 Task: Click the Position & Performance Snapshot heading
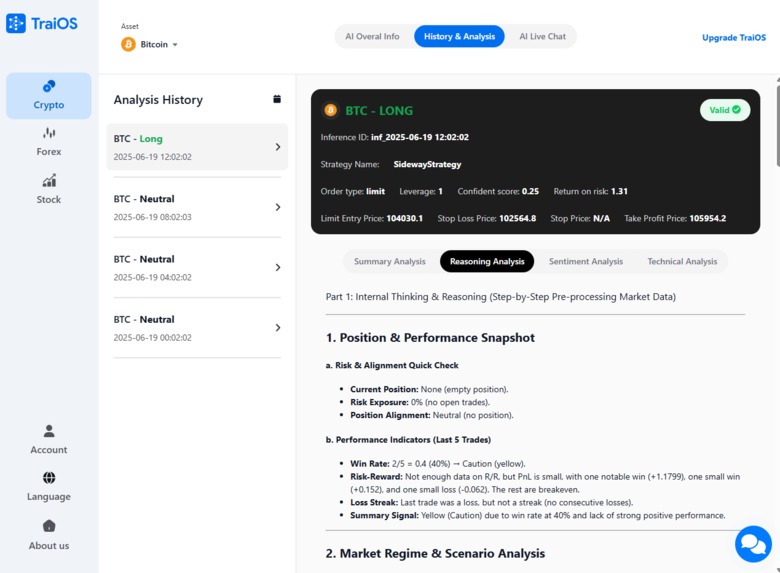pyautogui.click(x=430, y=338)
